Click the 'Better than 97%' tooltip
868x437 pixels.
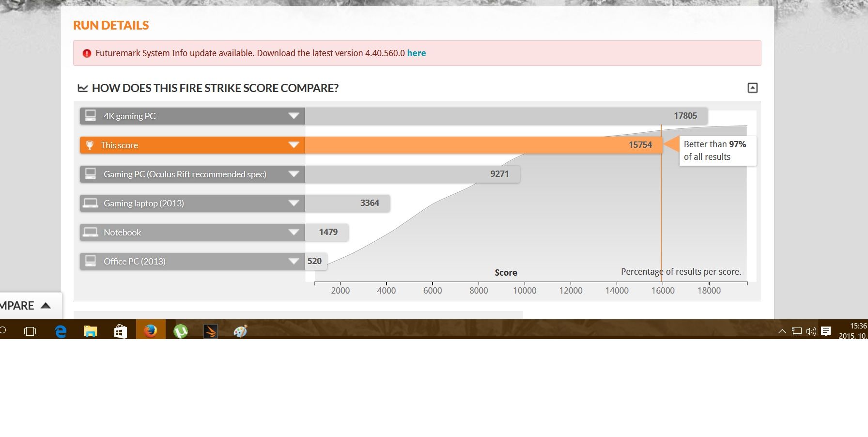coord(717,151)
